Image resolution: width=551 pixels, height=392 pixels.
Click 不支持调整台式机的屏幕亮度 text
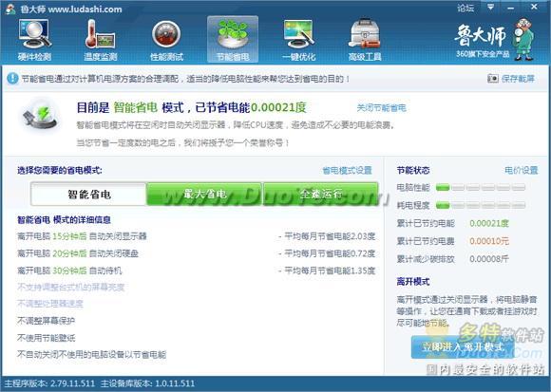(x=70, y=287)
